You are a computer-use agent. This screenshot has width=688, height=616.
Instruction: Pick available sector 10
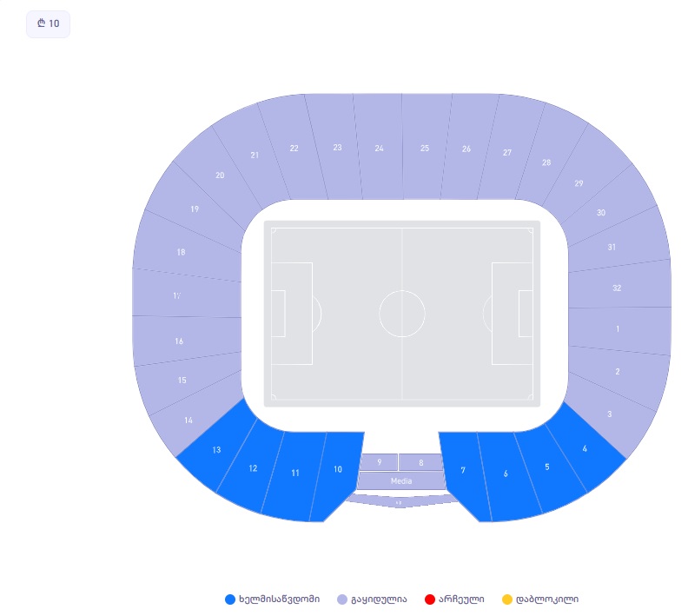coord(337,472)
